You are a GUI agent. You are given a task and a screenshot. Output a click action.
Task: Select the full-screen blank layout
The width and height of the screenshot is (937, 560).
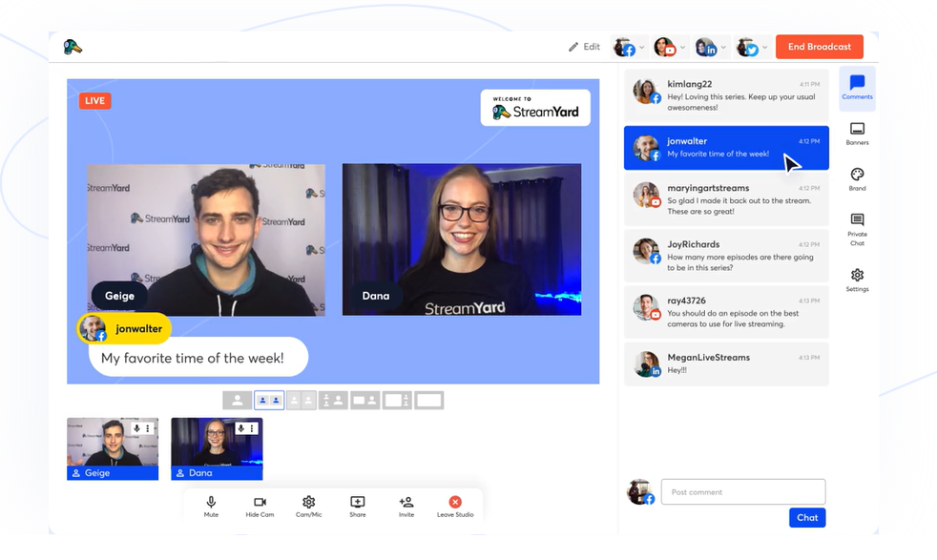[429, 401]
